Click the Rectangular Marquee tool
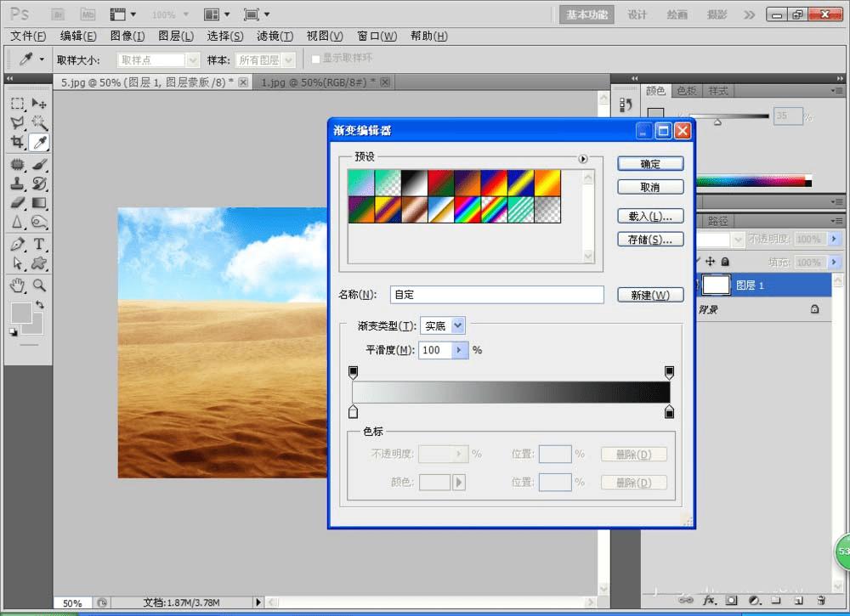This screenshot has width=850, height=616. (x=17, y=103)
